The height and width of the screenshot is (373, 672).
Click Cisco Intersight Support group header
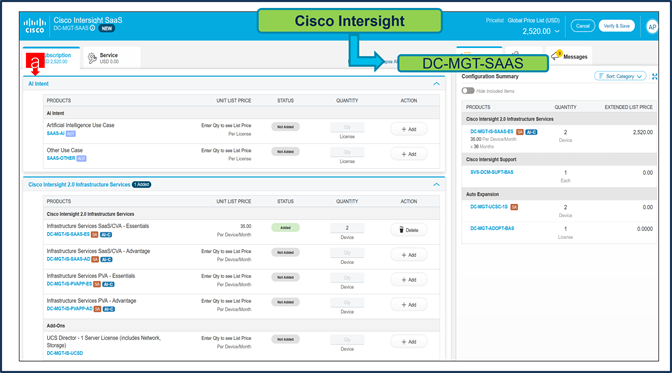(x=559, y=159)
